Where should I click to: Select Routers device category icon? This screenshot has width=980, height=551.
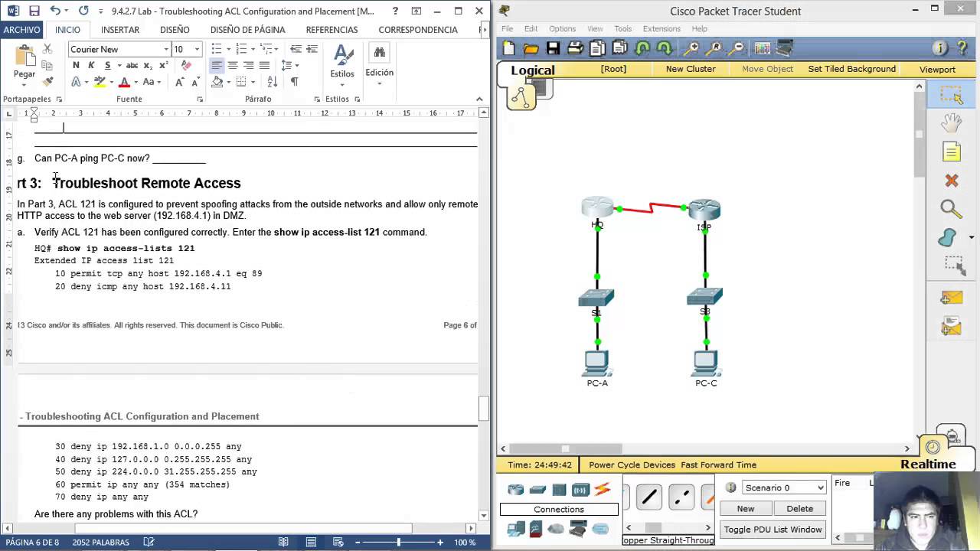point(516,490)
